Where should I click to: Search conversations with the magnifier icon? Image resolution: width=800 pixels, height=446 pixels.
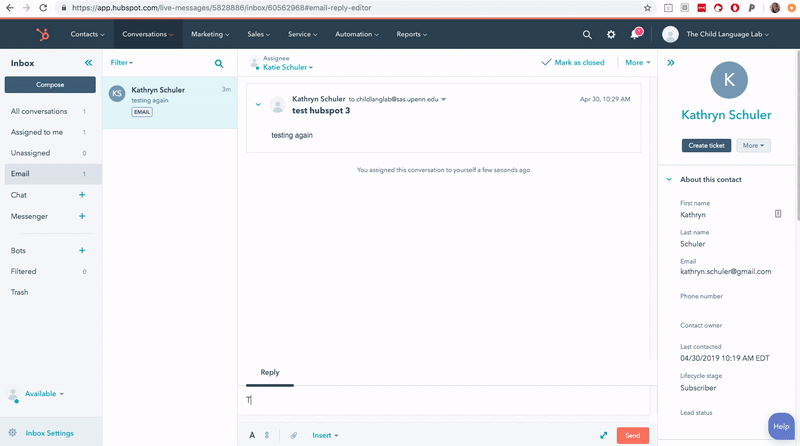219,63
